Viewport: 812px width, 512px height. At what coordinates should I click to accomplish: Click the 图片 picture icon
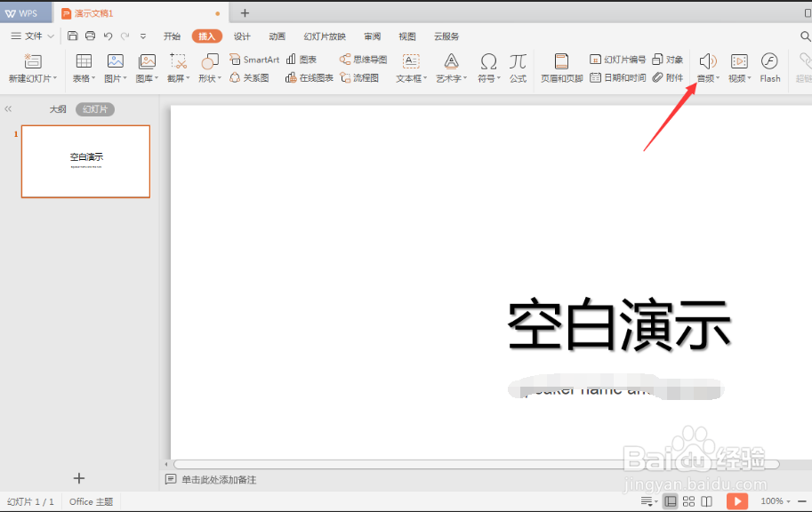(115, 61)
